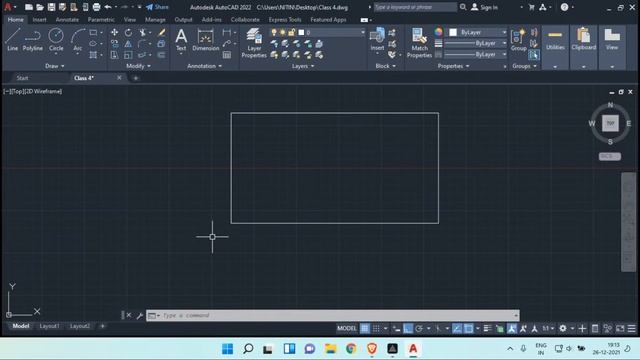Toggle lineweight display in status bar

pyautogui.click(x=487, y=328)
